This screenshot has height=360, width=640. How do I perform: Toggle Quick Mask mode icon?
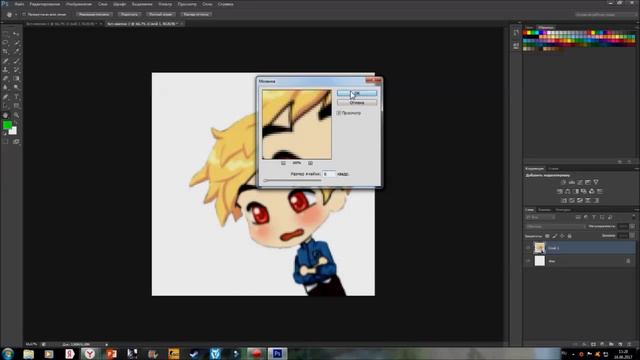click(5, 142)
